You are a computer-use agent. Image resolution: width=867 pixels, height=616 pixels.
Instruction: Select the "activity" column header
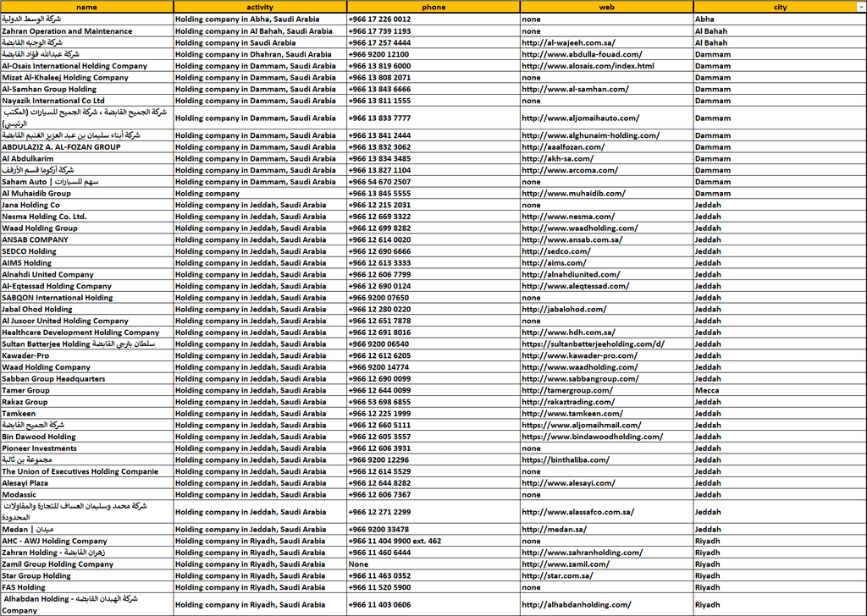(260, 7)
